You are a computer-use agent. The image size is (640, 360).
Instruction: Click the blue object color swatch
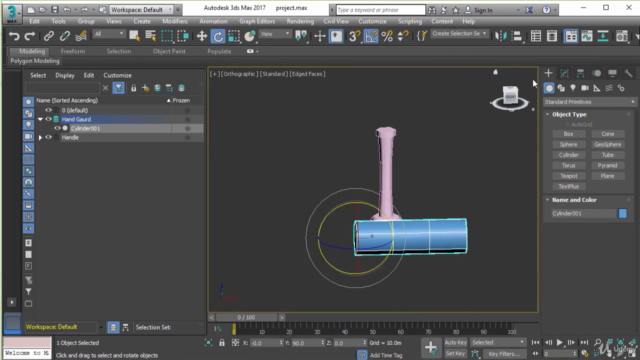pyautogui.click(x=622, y=213)
